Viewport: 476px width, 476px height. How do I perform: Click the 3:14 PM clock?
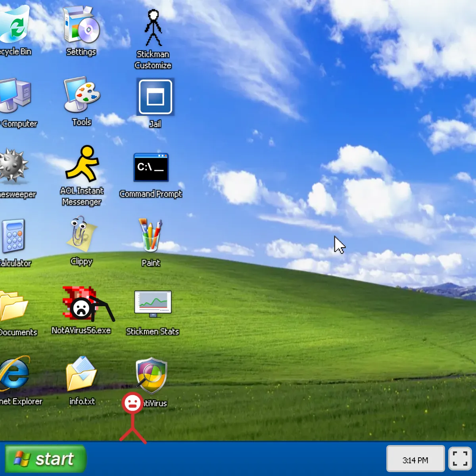pyautogui.click(x=415, y=459)
